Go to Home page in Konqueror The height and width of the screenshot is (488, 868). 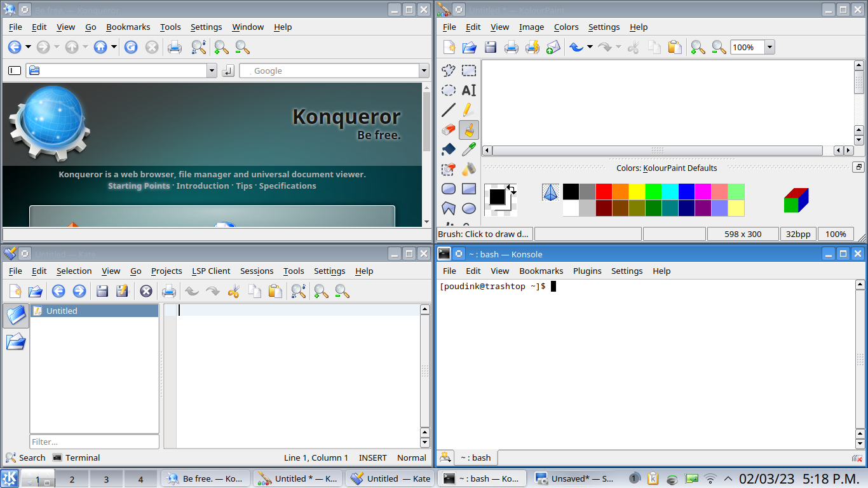point(100,47)
